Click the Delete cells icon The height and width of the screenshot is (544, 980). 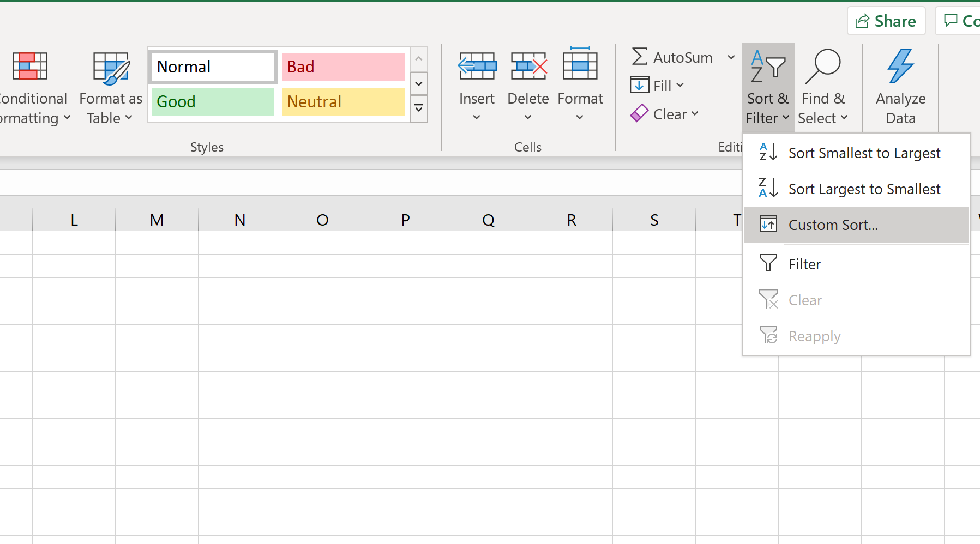528,67
